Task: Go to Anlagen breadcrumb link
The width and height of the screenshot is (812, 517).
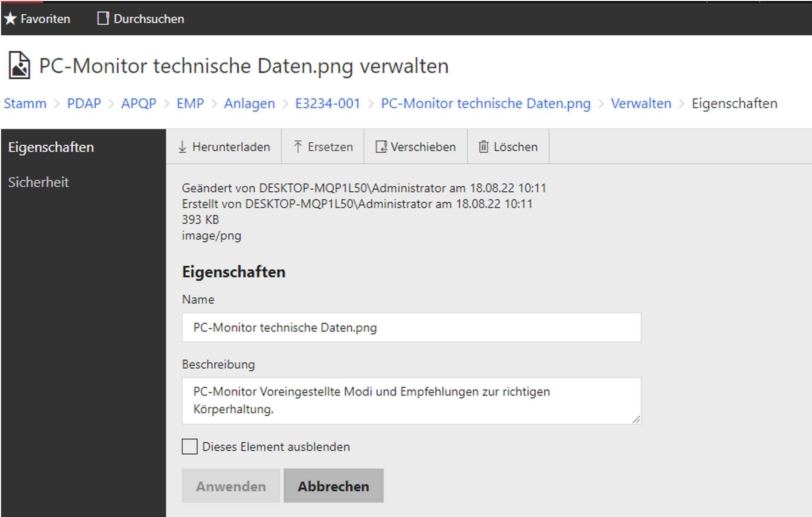Action: click(250, 103)
